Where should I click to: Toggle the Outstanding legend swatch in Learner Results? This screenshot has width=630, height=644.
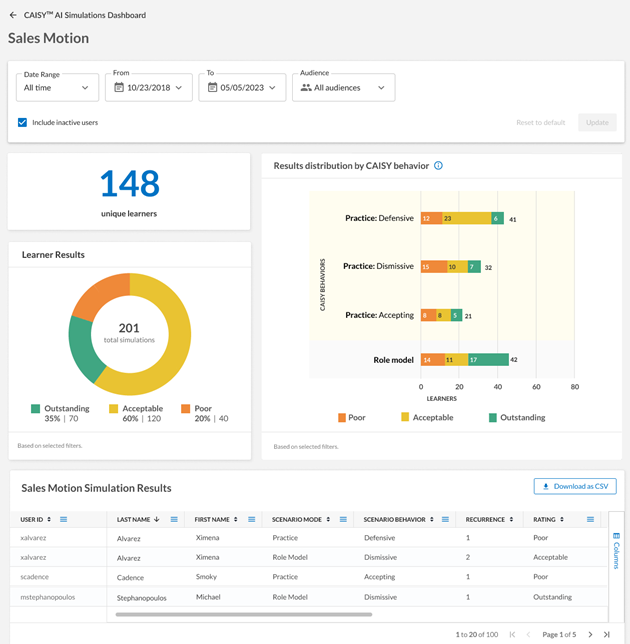[35, 408]
